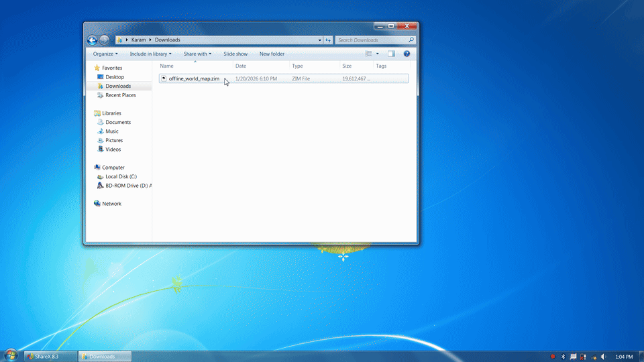Click the Music library icon
This screenshot has width=644, height=362.
[100, 131]
